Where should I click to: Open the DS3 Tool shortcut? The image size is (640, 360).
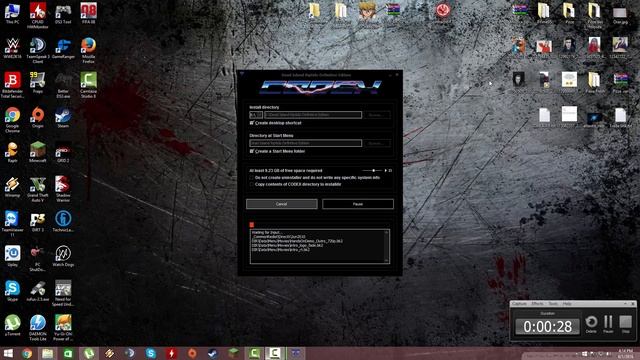coord(63,13)
